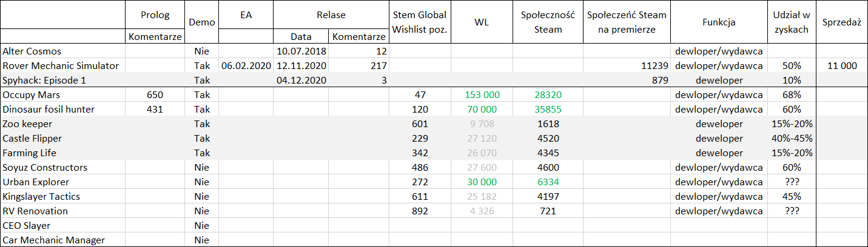The image size is (868, 247).
Task: Click the 26 070 wishlist cell
Action: point(482,153)
